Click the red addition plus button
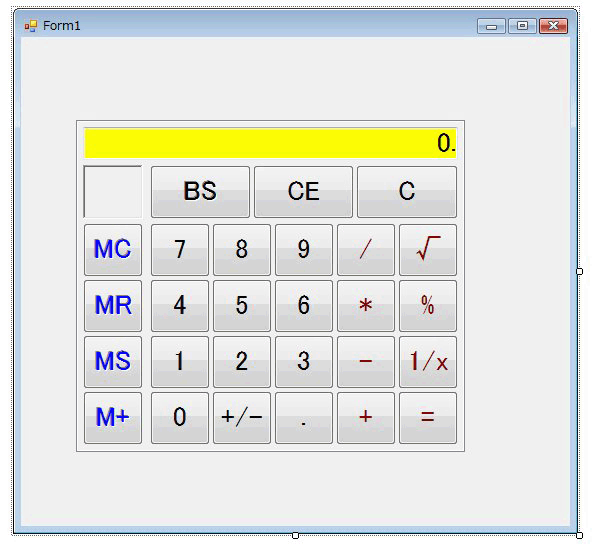Image resolution: width=600 pixels, height=557 pixels. (366, 418)
